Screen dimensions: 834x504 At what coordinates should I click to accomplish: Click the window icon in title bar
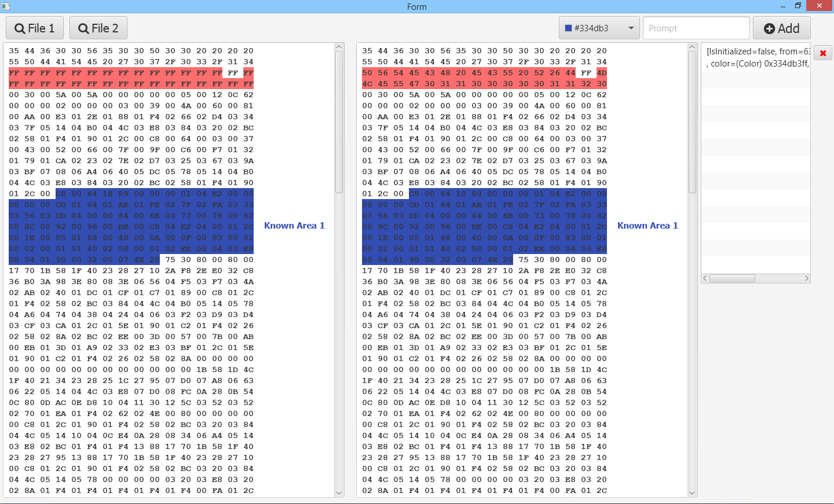pos(6,6)
